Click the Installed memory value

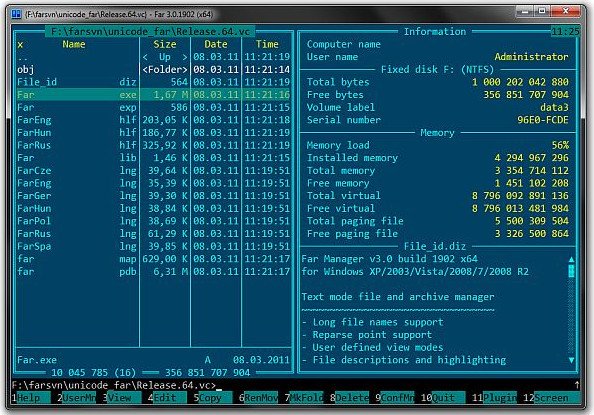531,158
